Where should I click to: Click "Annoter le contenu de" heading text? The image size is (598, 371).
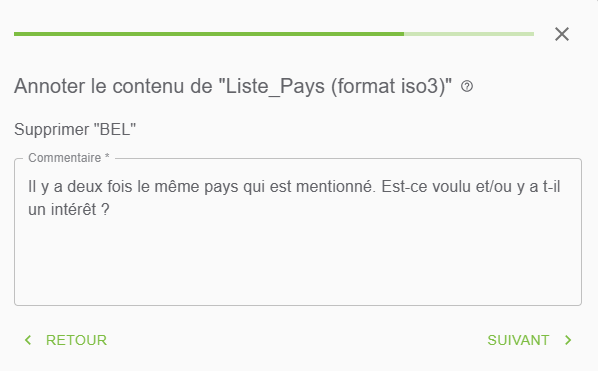113,86
